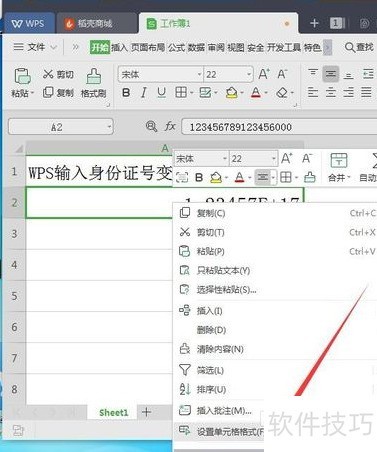Expand the font size 22 dropdown in the ribbon
The width and height of the screenshot is (377, 452).
[249, 74]
